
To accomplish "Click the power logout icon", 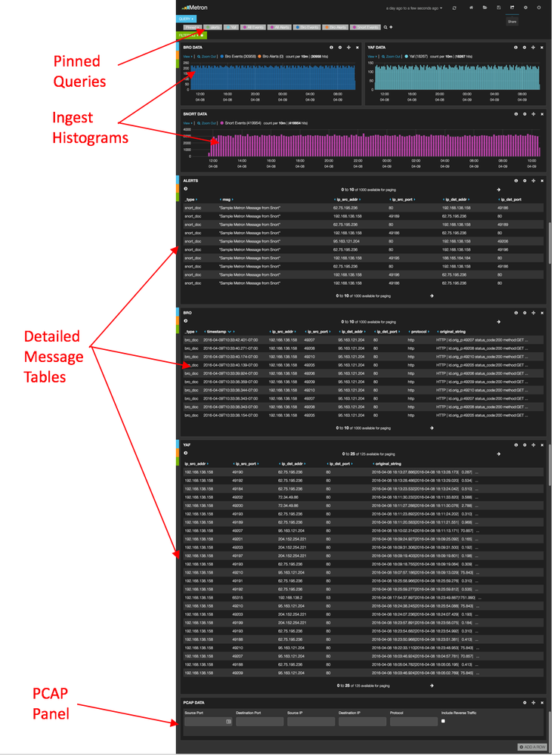I will [x=539, y=8].
